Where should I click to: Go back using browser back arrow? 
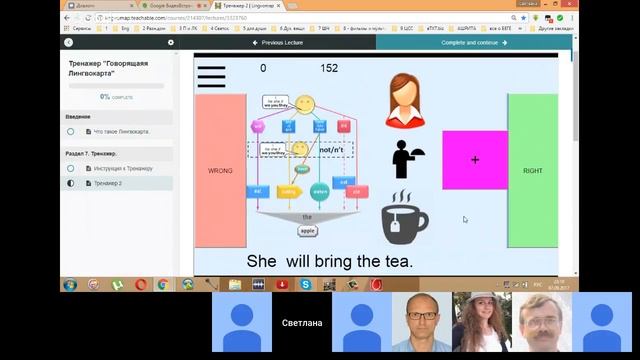67,18
